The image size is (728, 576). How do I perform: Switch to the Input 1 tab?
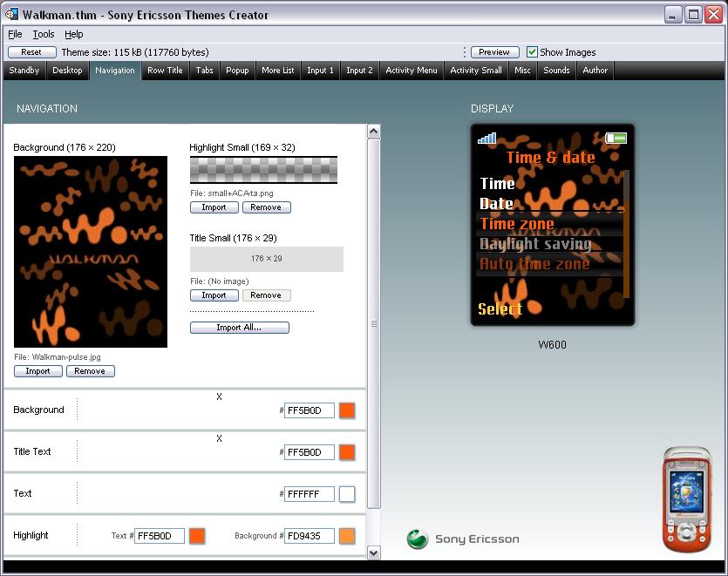pyautogui.click(x=320, y=71)
